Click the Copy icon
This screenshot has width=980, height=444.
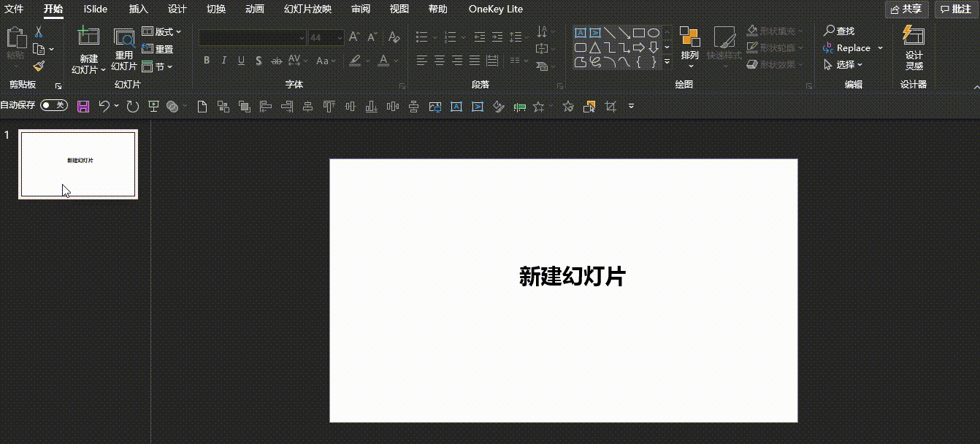(38, 49)
